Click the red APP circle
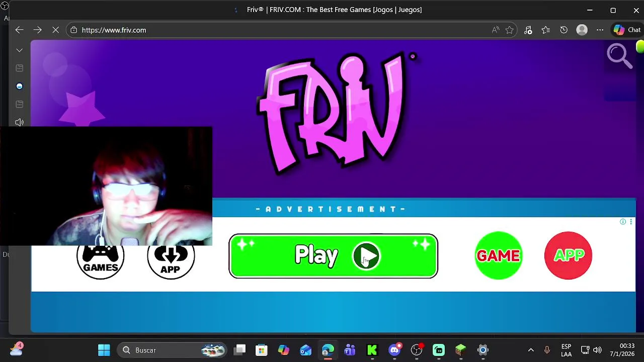This screenshot has width=644, height=362. click(568, 255)
